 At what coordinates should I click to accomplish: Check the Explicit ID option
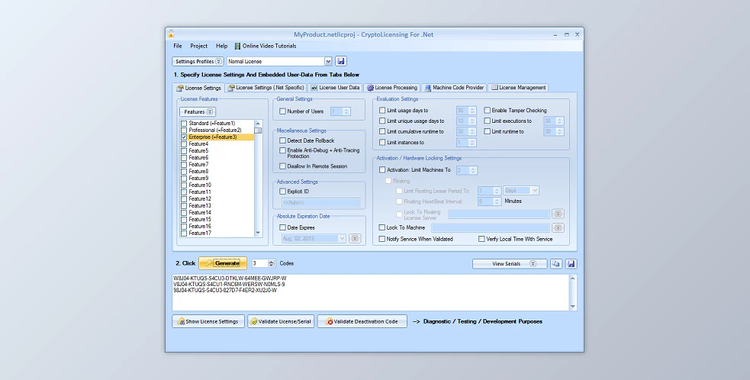coord(283,191)
